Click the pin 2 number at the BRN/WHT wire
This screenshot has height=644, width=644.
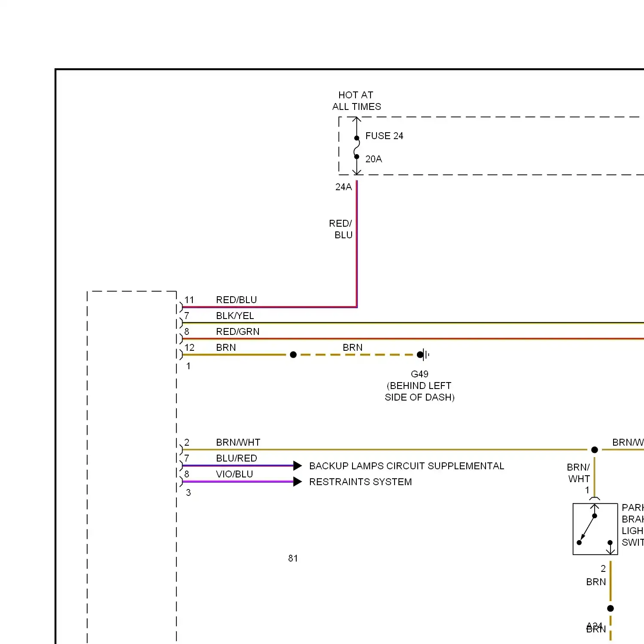click(187, 442)
